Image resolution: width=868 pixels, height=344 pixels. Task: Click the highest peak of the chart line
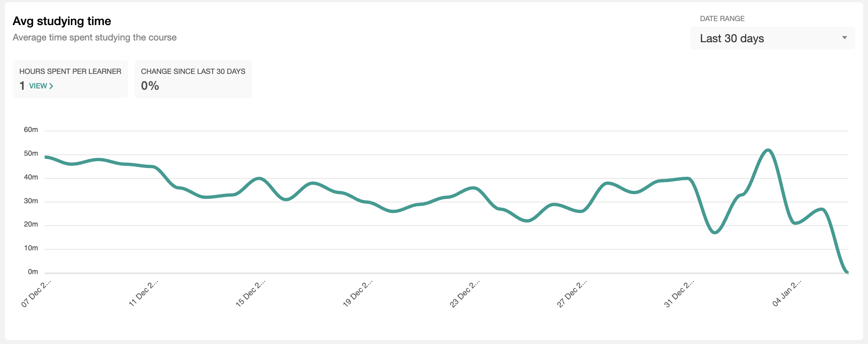(x=768, y=150)
